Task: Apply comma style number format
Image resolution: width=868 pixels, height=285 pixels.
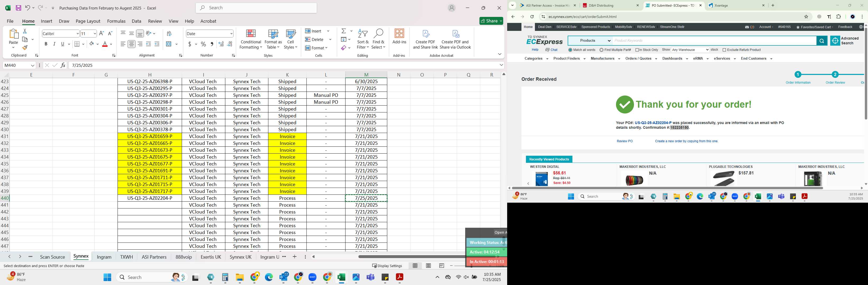Action: click(212, 44)
